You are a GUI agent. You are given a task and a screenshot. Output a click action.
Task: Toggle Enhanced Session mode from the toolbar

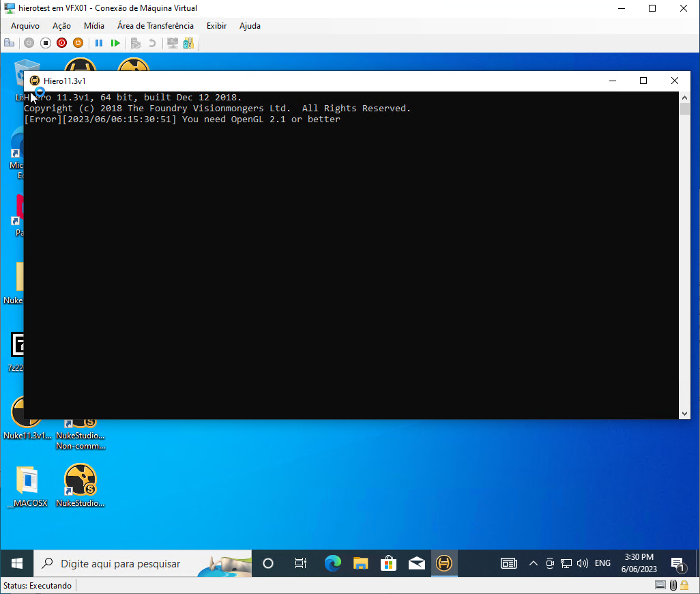coord(172,42)
